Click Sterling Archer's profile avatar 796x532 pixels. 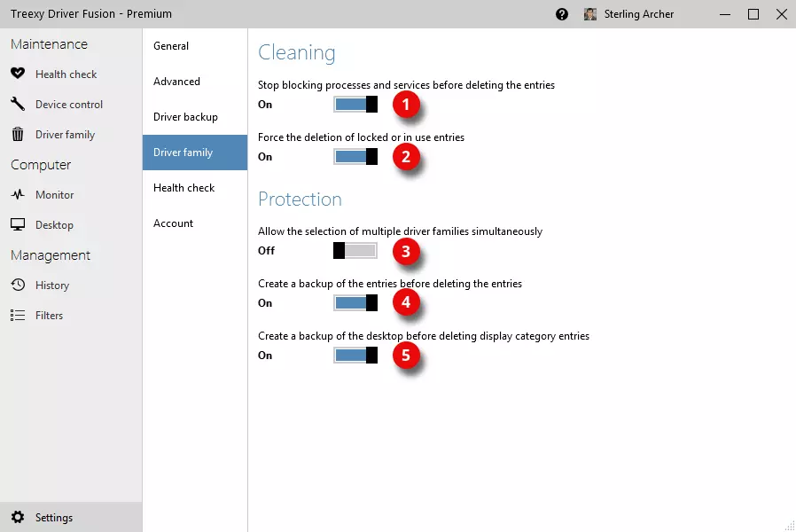[x=589, y=14]
